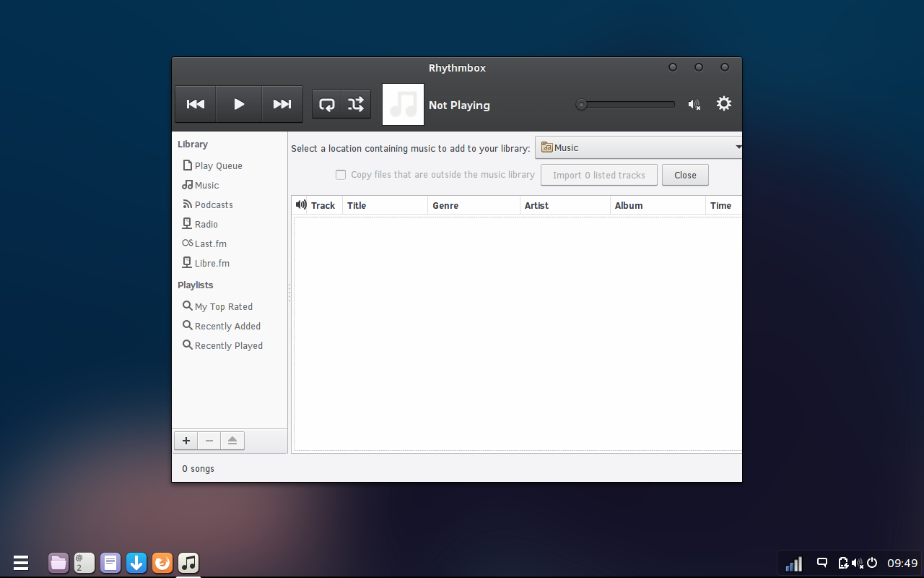Open the power menu in the tray
The width and height of the screenshot is (924, 578).
(872, 563)
